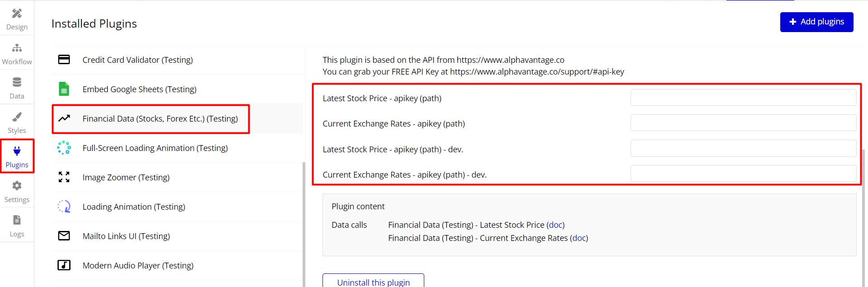Click the Modern Audio Player plugin icon
Screen dimensions: 868x287
pyautogui.click(x=64, y=265)
